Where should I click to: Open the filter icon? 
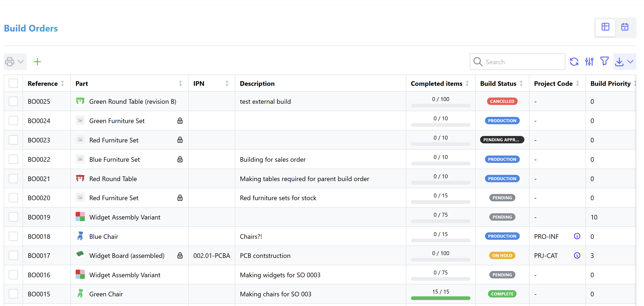[604, 61]
